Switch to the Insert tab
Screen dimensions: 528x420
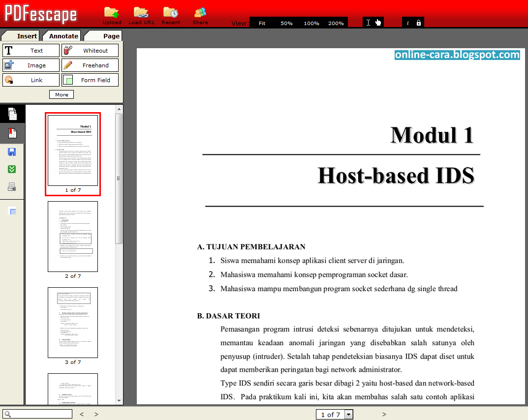click(21, 36)
